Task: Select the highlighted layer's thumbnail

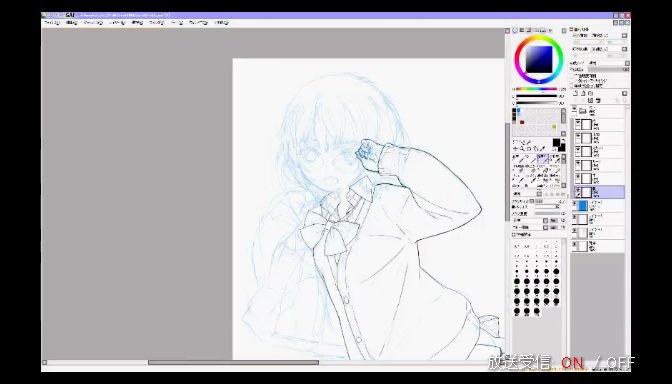Action: pyautogui.click(x=586, y=192)
